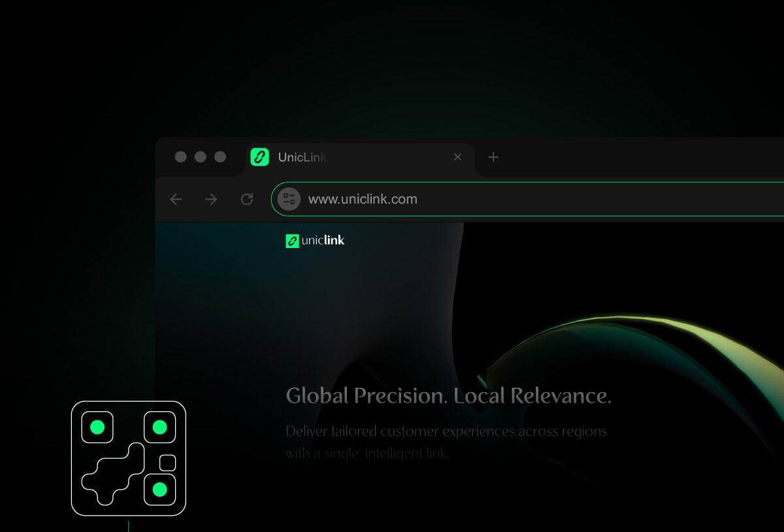Open site settings icon in address bar
This screenshot has width=784, height=532.
tap(289, 199)
